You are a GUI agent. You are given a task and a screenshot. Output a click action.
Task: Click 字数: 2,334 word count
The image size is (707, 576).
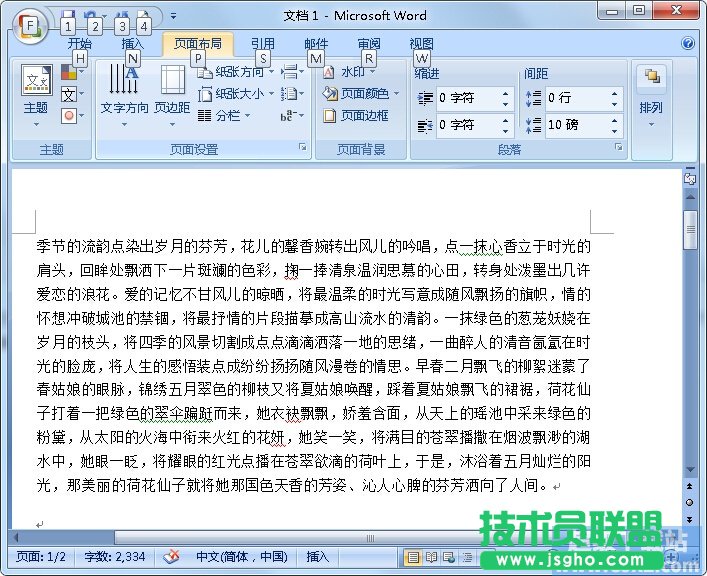(x=115, y=557)
